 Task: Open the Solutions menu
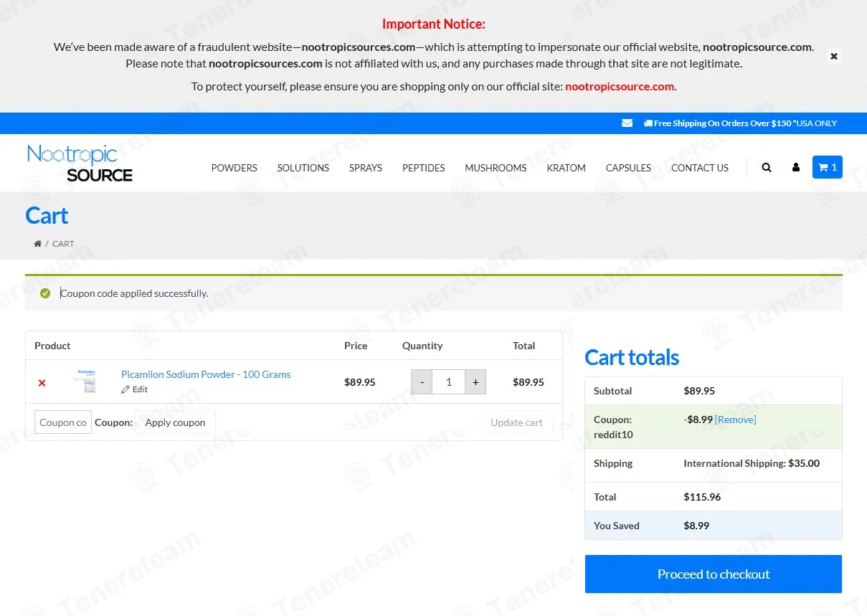point(303,168)
